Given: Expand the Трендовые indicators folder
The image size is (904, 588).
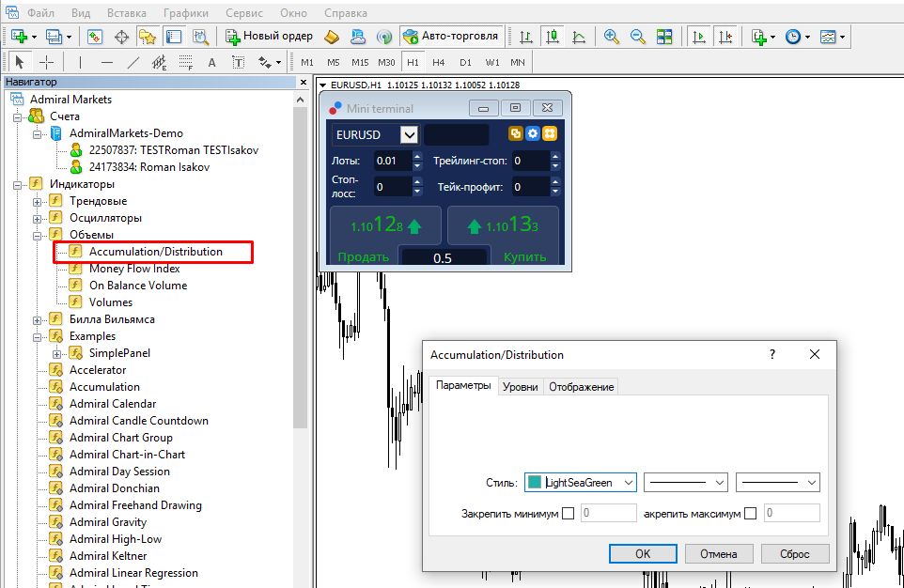Looking at the screenshot, I should tap(38, 201).
